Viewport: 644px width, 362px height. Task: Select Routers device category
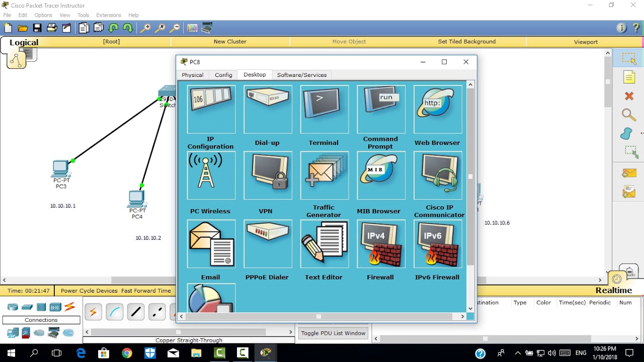click(13, 307)
